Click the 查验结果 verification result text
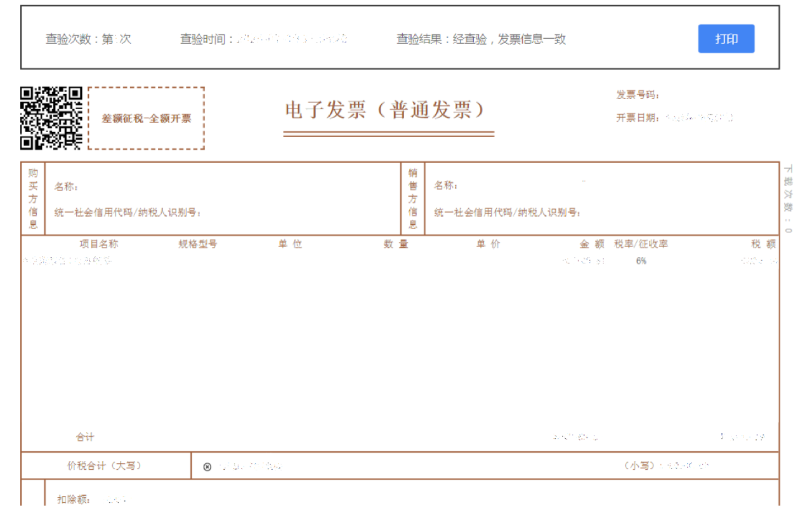Image resolution: width=812 pixels, height=506 pixels. coord(481,39)
